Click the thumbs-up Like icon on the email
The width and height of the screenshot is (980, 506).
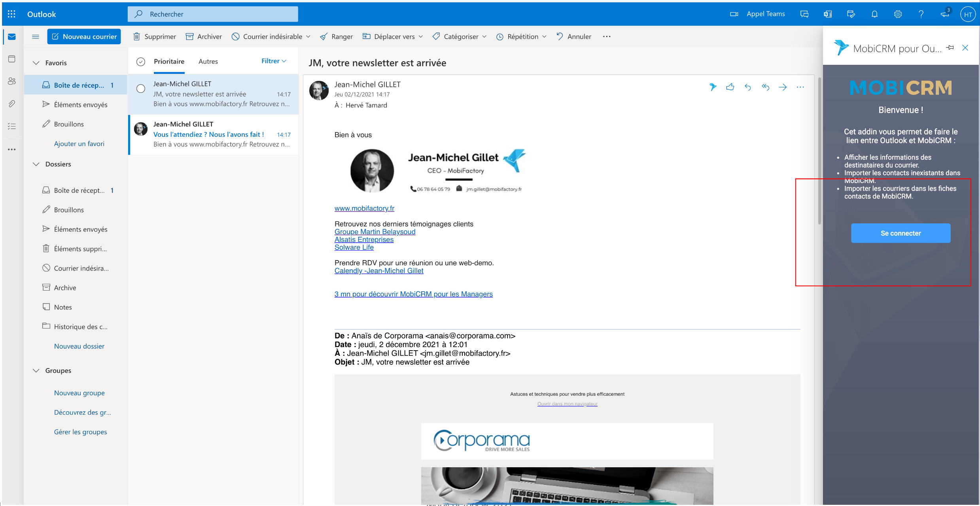pos(730,87)
